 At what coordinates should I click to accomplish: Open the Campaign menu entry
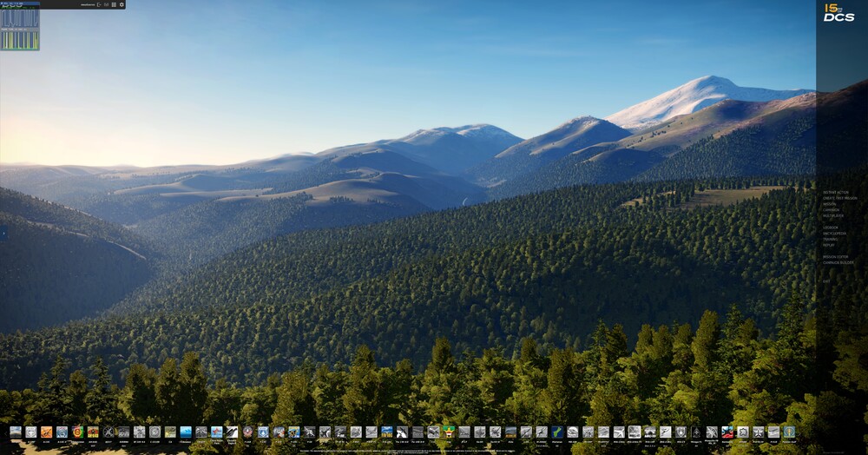832,210
